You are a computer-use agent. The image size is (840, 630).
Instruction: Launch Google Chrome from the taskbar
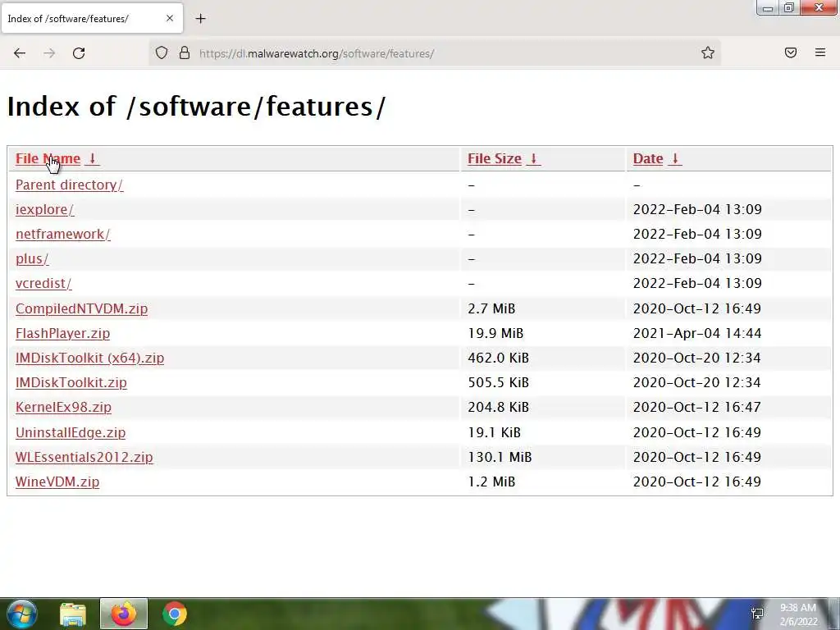click(174, 614)
